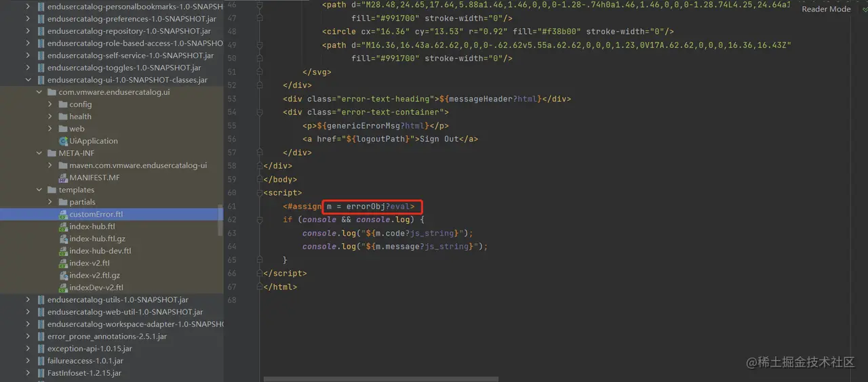This screenshot has width=868, height=382.
Task: Expand endusercatalog-self-service-1.0-SNAPSHOT.jar
Action: [28, 56]
